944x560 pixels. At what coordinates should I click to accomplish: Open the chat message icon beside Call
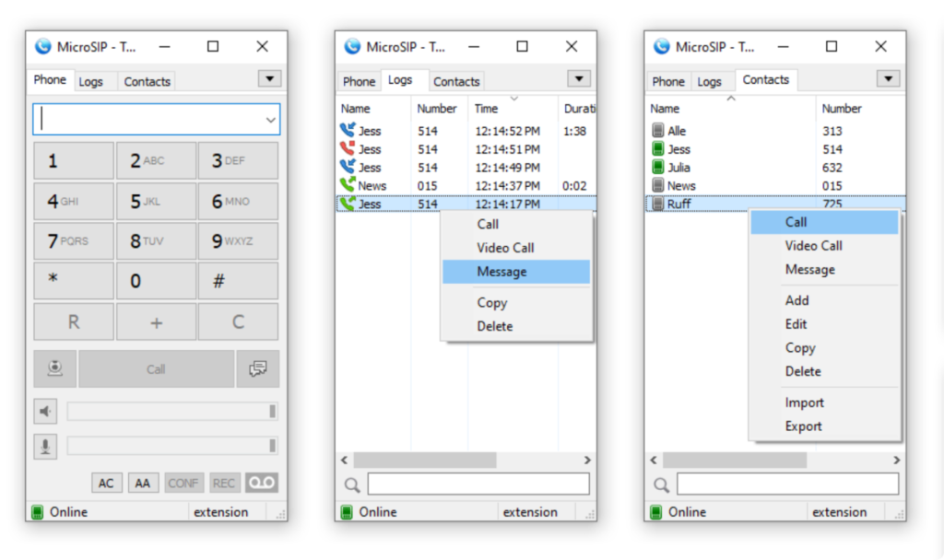point(258,367)
